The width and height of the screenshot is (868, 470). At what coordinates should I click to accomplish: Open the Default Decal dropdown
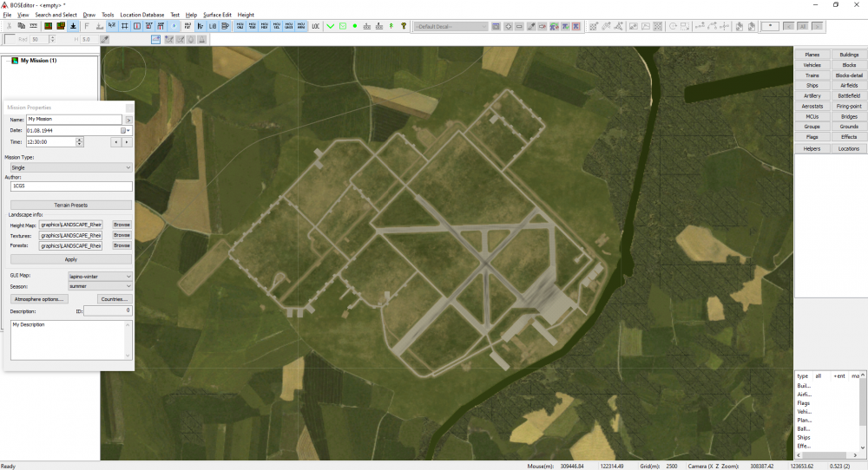coord(450,27)
